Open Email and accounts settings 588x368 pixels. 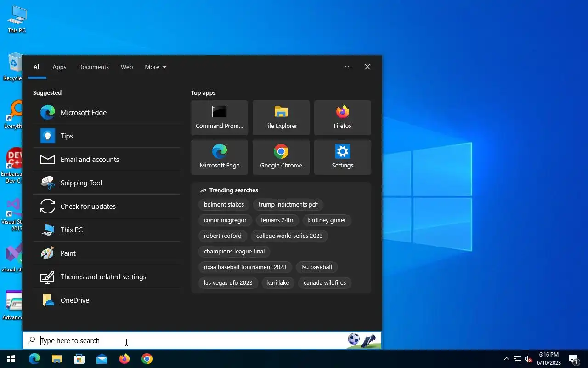point(107,159)
